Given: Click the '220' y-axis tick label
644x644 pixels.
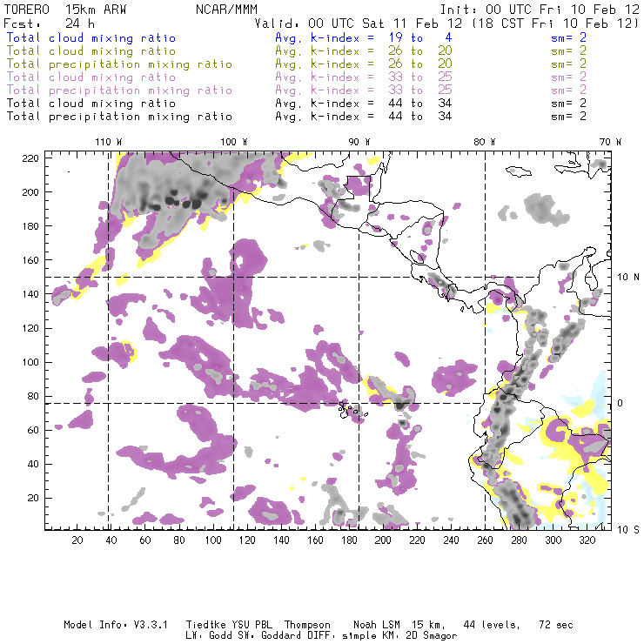Looking at the screenshot, I should (x=30, y=158).
